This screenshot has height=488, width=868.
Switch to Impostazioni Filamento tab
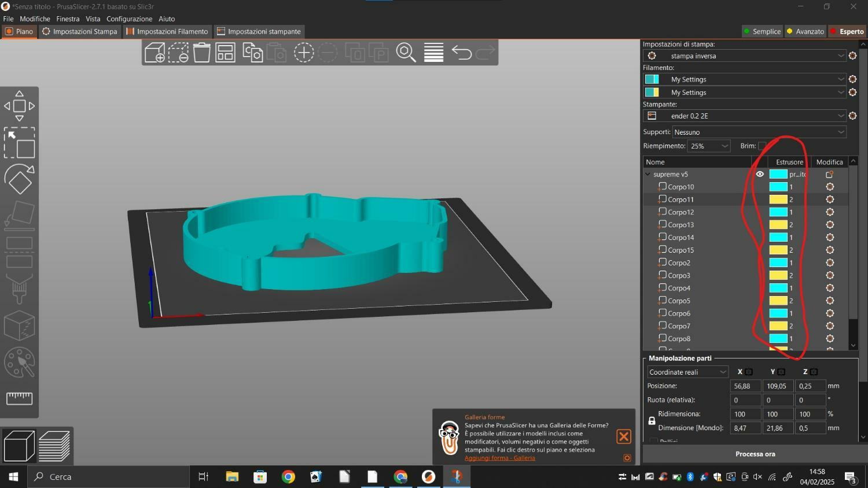167,31
